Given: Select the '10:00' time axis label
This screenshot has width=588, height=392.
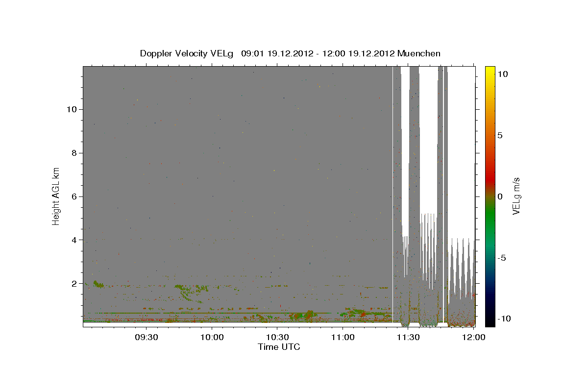Looking at the screenshot, I should (212, 338).
